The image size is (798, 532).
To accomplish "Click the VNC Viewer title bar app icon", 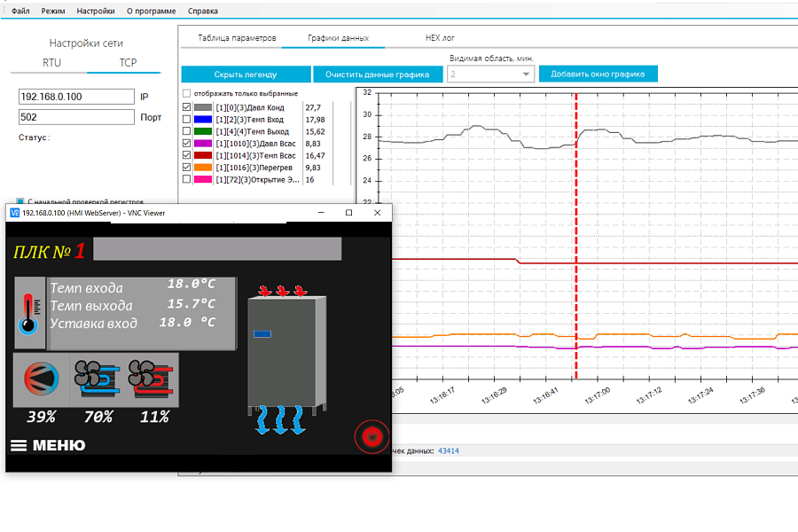I will pyautogui.click(x=15, y=213).
